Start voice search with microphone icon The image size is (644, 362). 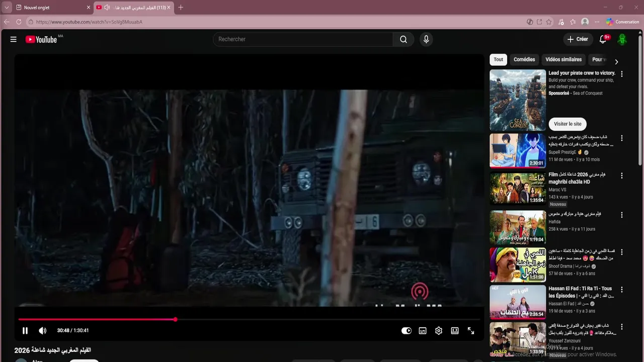tap(426, 39)
